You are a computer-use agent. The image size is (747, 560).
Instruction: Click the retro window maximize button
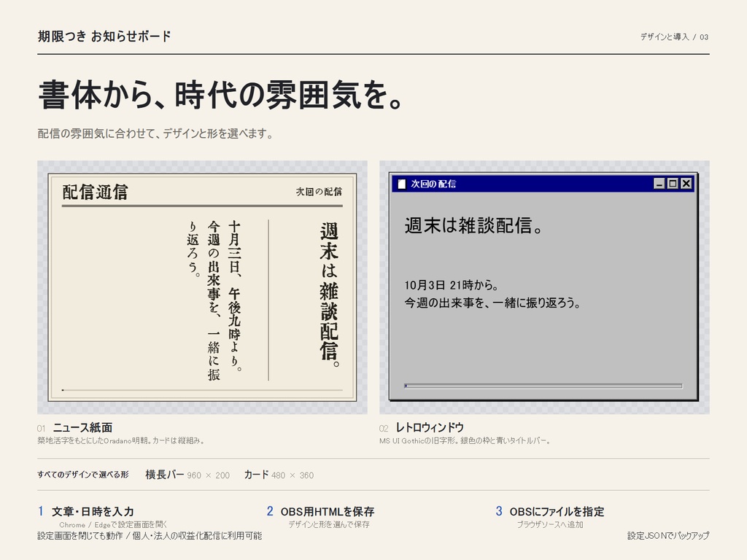point(672,183)
